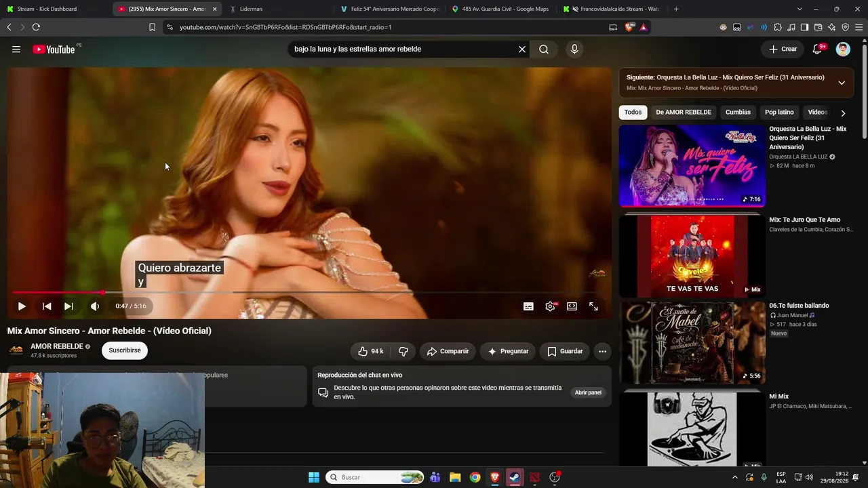Open the media control music note icon
868x488 pixels.
pyautogui.click(x=791, y=27)
